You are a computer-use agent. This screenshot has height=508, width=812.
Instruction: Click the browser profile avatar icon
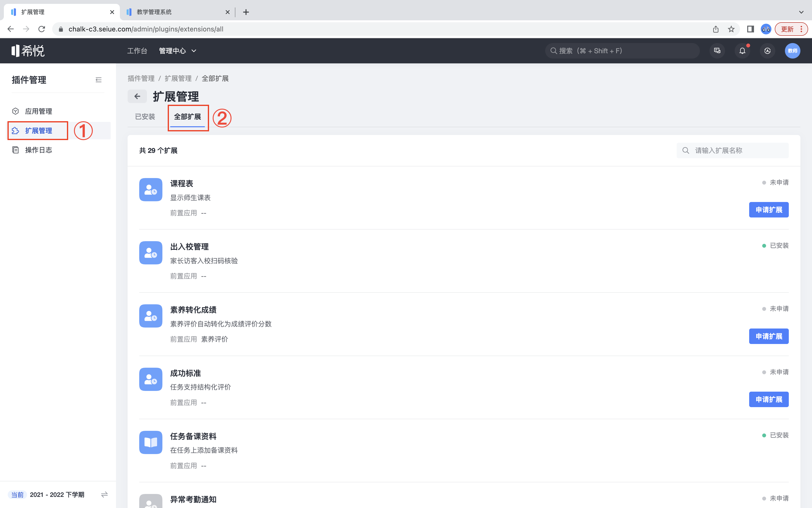tap(766, 29)
